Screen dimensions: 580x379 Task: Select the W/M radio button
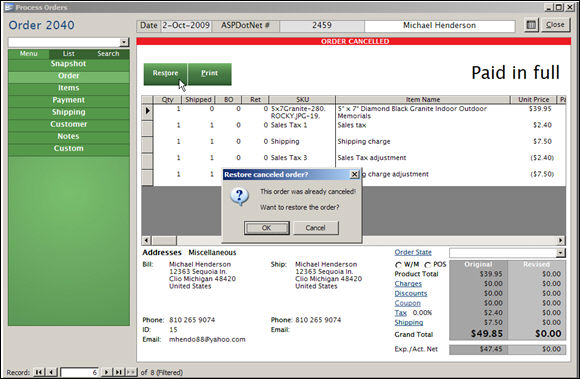coord(398,265)
